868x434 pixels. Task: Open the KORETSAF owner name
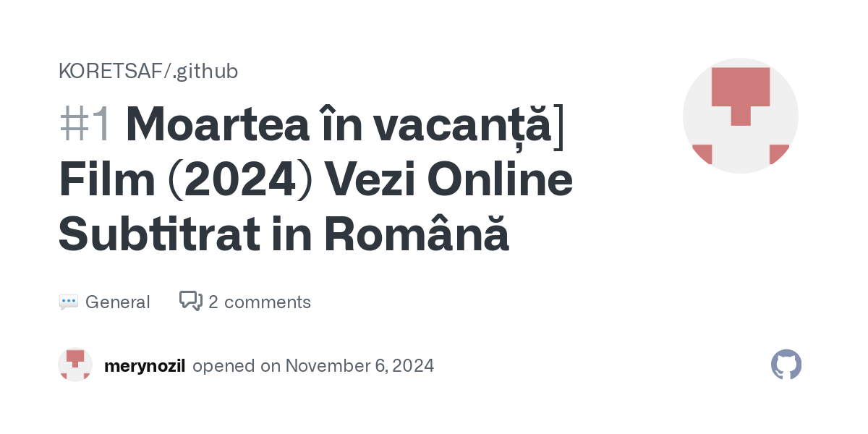(x=112, y=71)
